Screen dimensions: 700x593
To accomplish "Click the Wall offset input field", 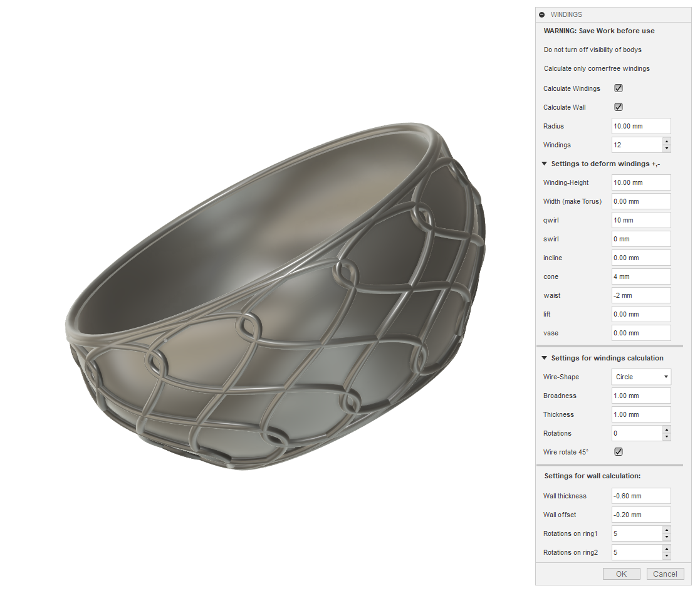I will [641, 515].
